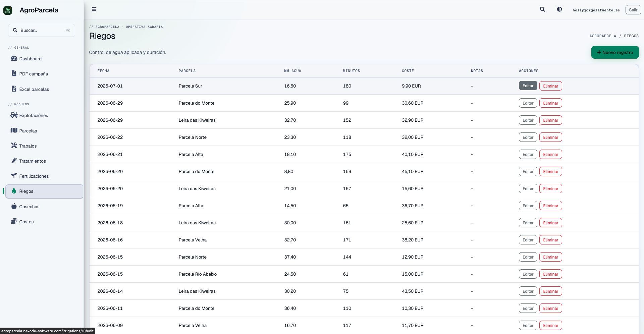644x334 pixels.
Task: Click the MINUTOS column header
Action: [x=351, y=71]
